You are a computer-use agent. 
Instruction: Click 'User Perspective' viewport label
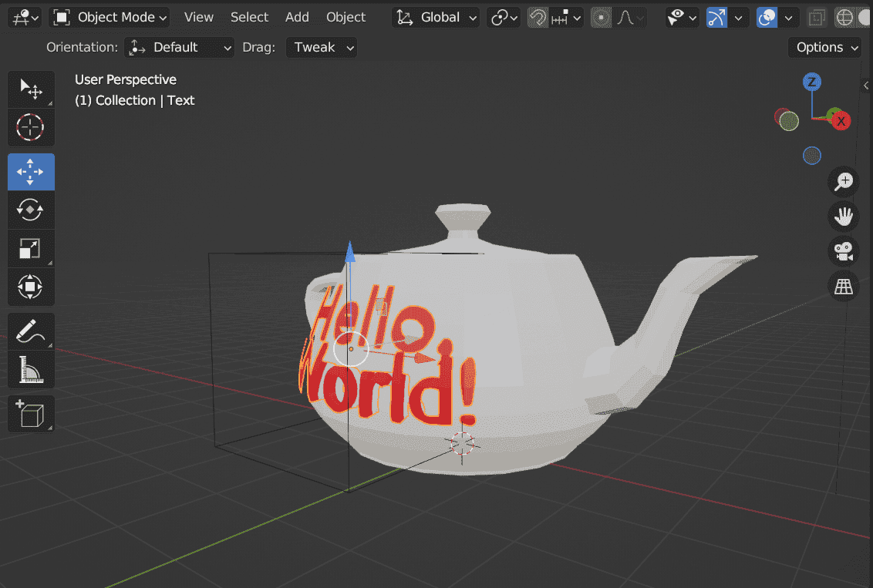click(125, 79)
